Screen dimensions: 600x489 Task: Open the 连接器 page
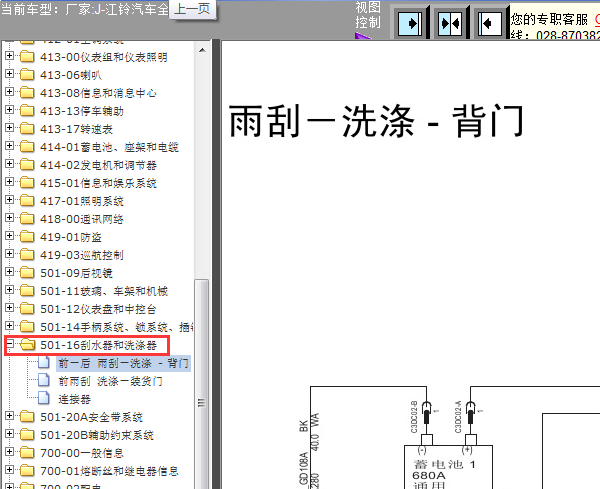74,399
